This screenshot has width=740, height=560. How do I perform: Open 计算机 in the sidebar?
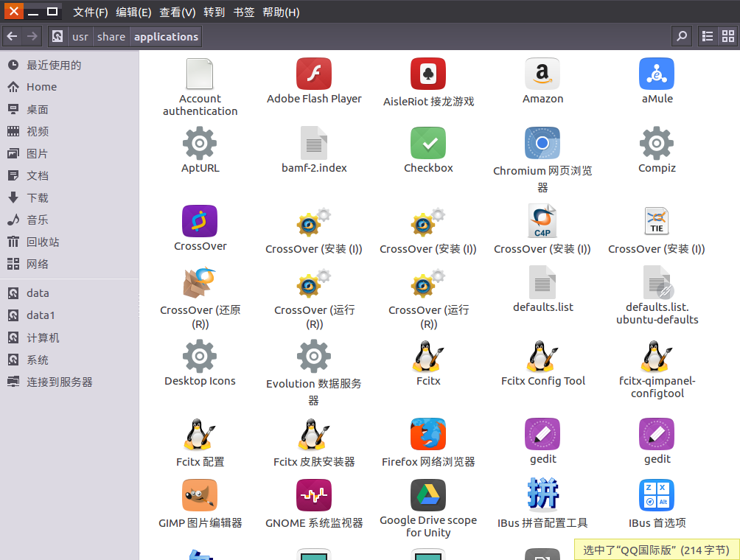[x=69, y=337]
